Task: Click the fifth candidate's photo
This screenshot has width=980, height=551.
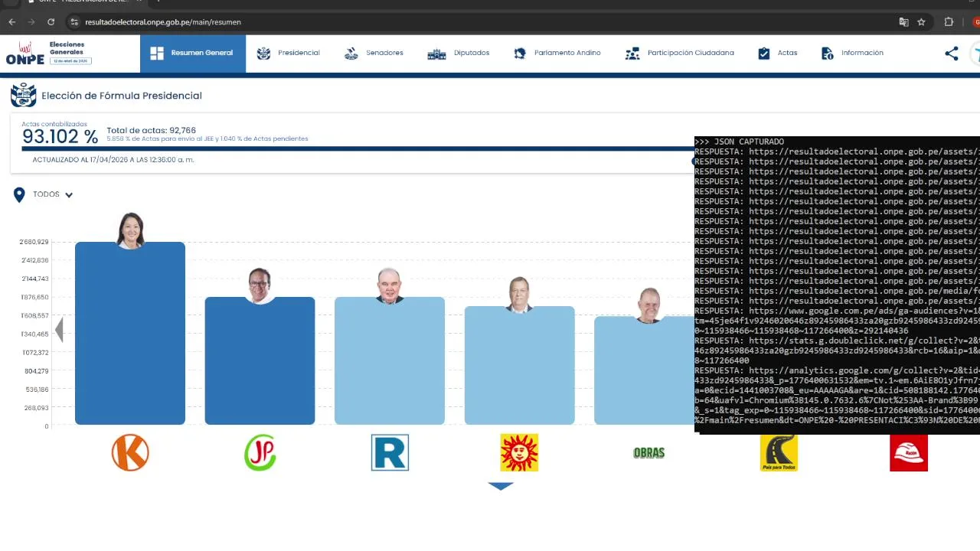Action: coord(649,305)
